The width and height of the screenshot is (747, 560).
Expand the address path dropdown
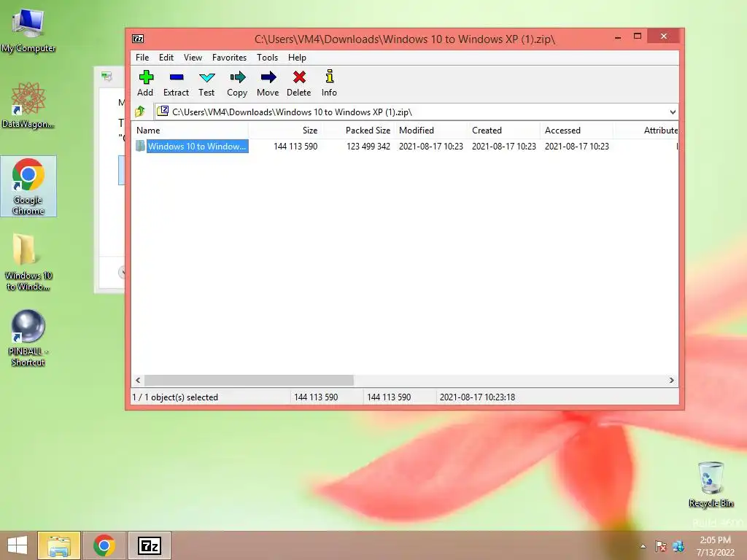pyautogui.click(x=672, y=112)
